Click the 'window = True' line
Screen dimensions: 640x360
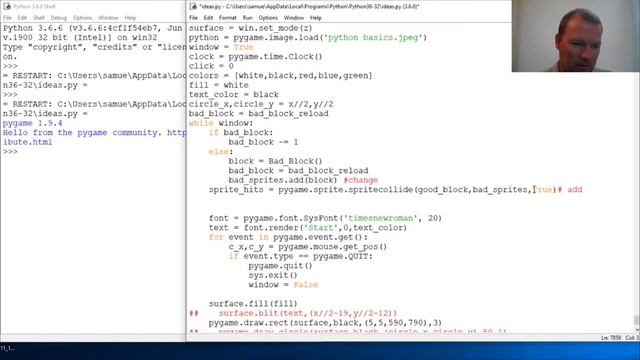[221, 47]
